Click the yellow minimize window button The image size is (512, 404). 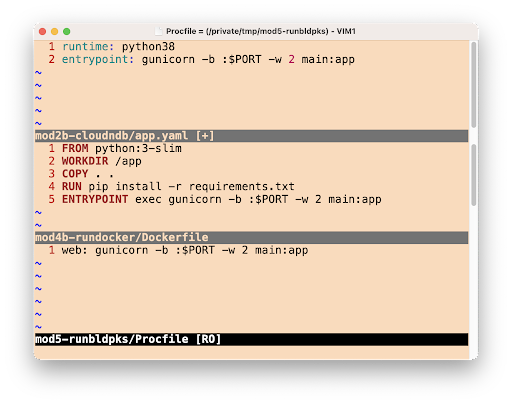coord(54,31)
